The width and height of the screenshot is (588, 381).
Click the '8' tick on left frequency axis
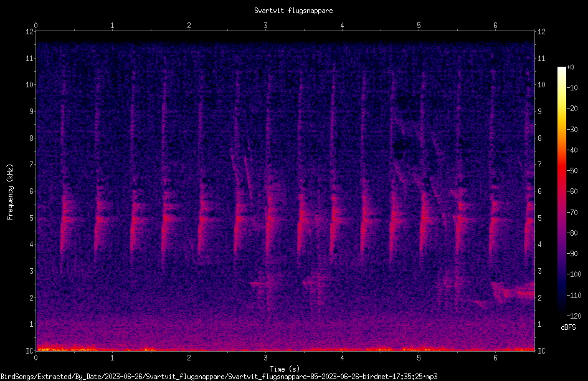point(32,138)
